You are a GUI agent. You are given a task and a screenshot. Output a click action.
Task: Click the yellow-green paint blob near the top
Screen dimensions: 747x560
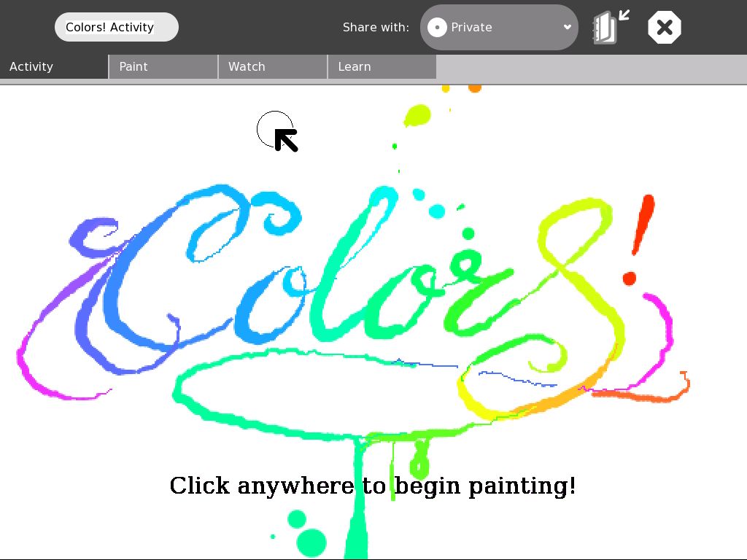418,115
